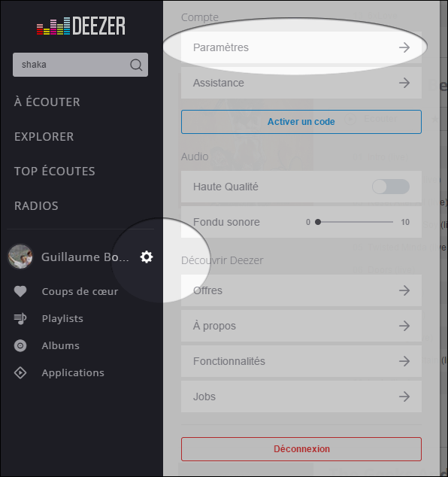Click the Déconnexion button

[x=301, y=449]
